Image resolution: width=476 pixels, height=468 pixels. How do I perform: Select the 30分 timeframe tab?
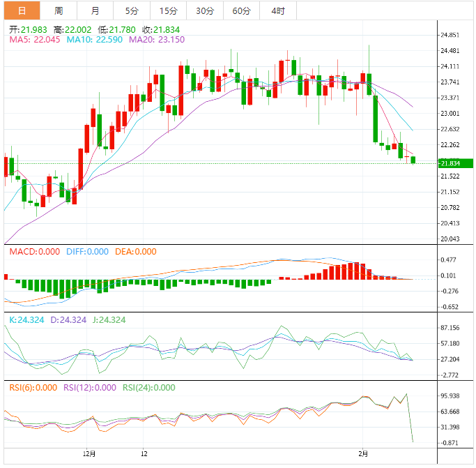click(x=205, y=10)
